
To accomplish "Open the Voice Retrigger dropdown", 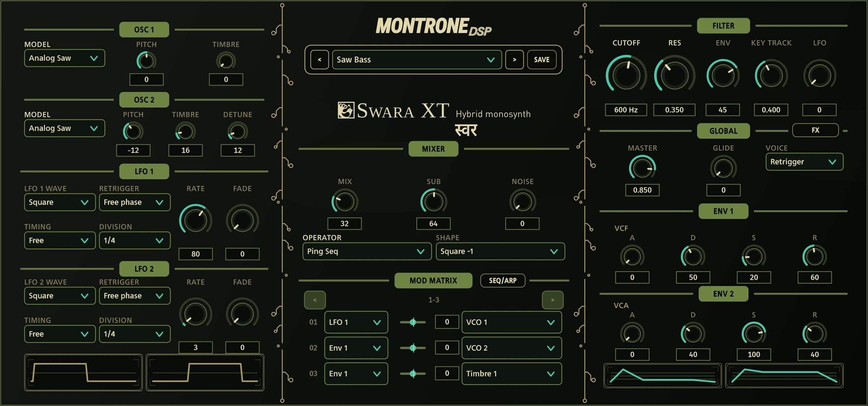I will point(804,162).
